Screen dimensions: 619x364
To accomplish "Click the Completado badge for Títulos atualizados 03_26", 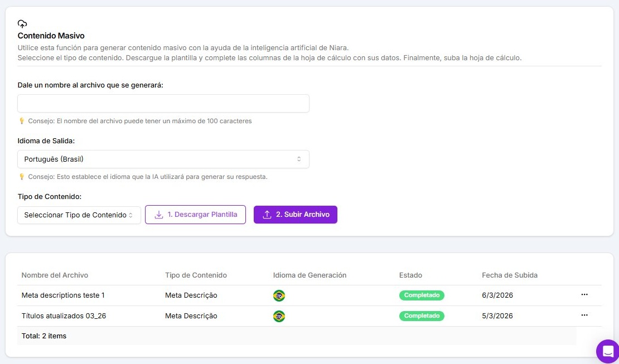I will 422,316.
